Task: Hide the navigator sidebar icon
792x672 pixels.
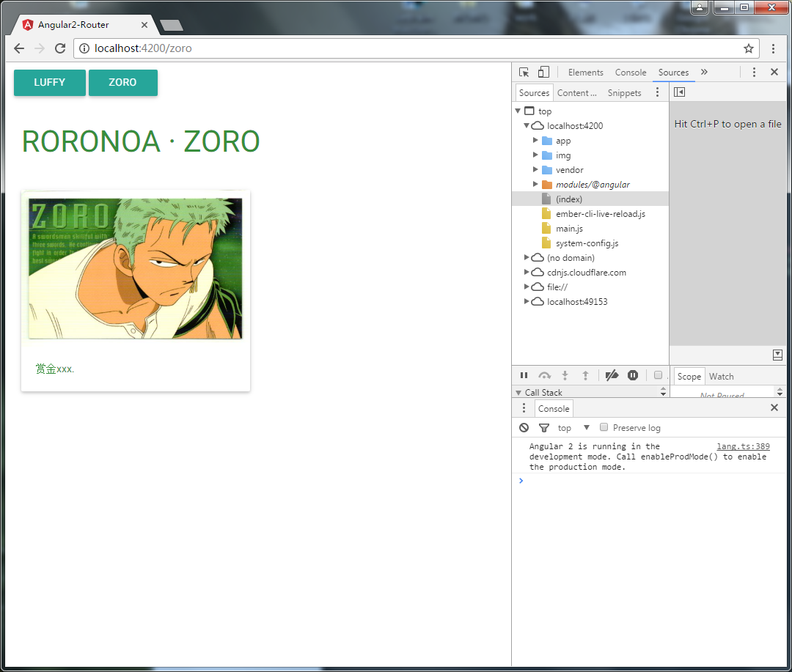Action: (x=679, y=92)
